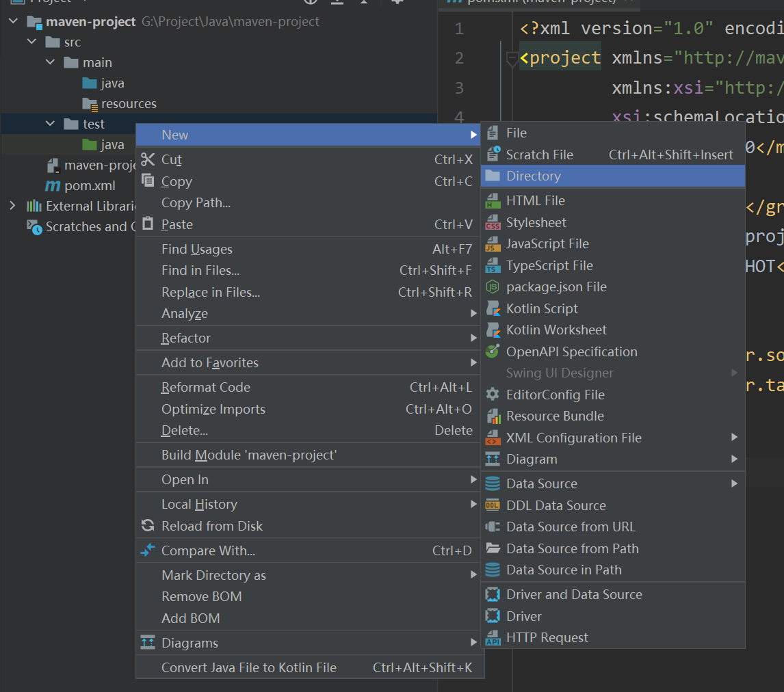
Task: Click the Data Source from URL icon
Action: point(493,527)
